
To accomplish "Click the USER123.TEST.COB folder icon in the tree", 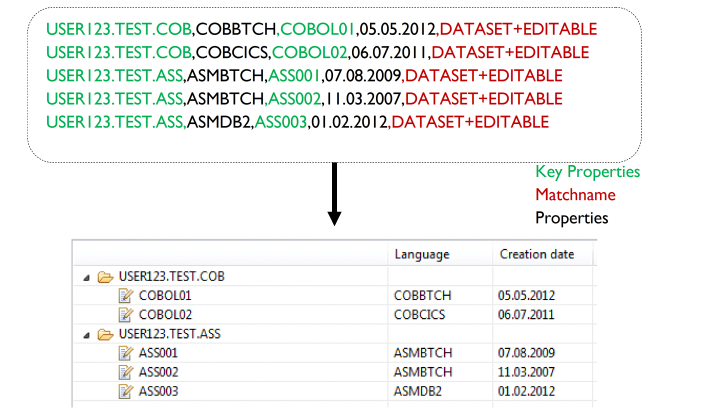I will tap(104, 276).
